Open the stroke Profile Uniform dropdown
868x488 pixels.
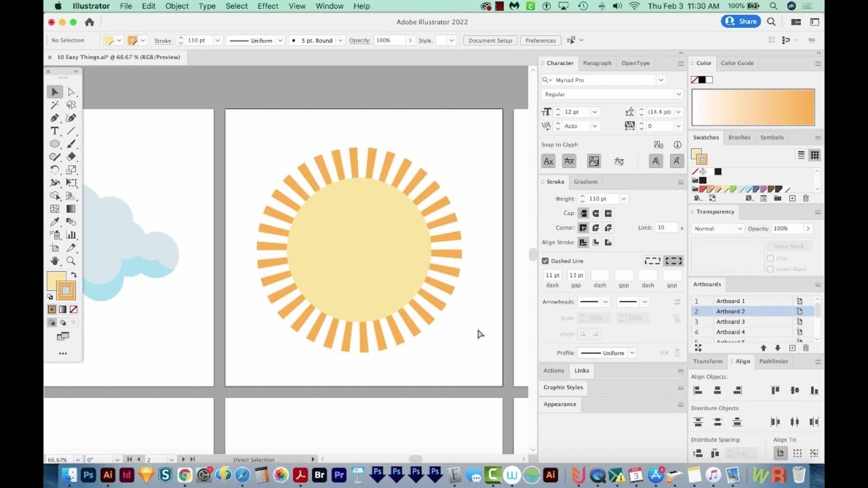click(631, 353)
